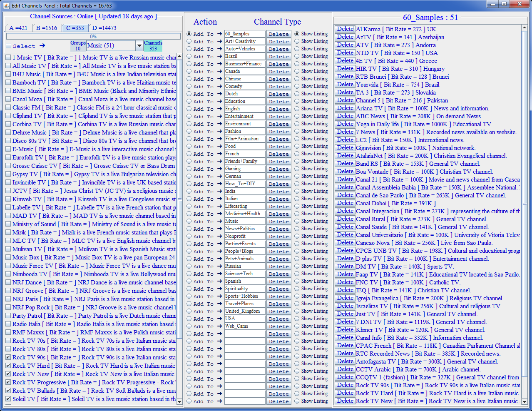Image resolution: width=532 pixels, height=411 pixels.
Task: Select the Show Listing radio for French
Action: point(297,154)
